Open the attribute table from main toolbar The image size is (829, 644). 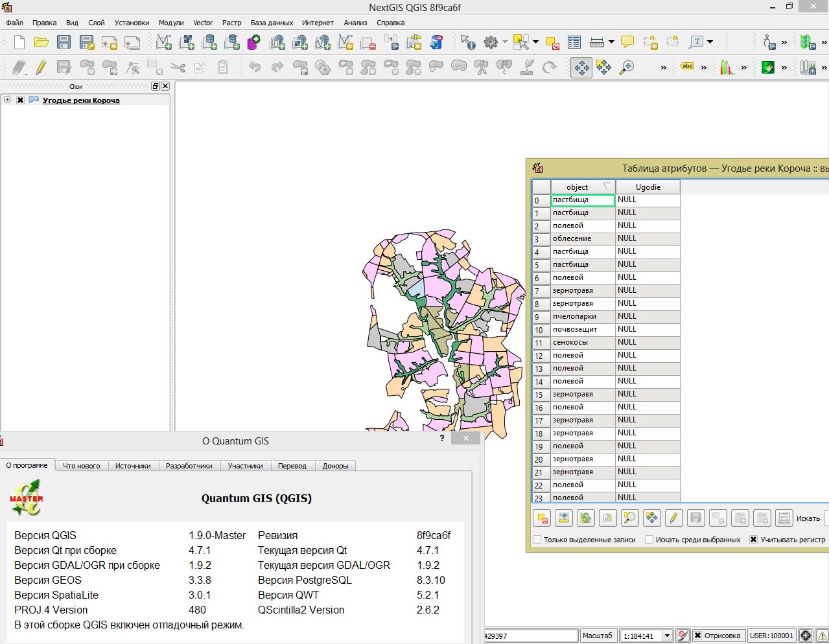[574, 43]
